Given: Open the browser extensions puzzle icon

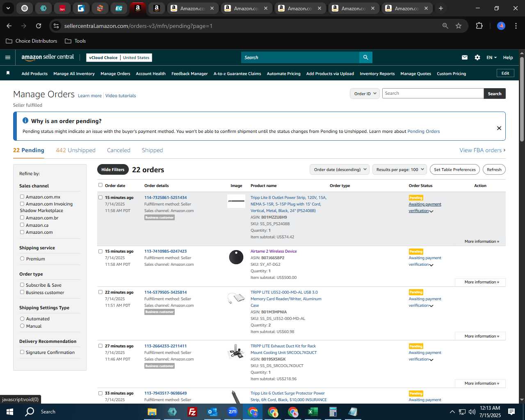Looking at the screenshot, I should [x=479, y=26].
